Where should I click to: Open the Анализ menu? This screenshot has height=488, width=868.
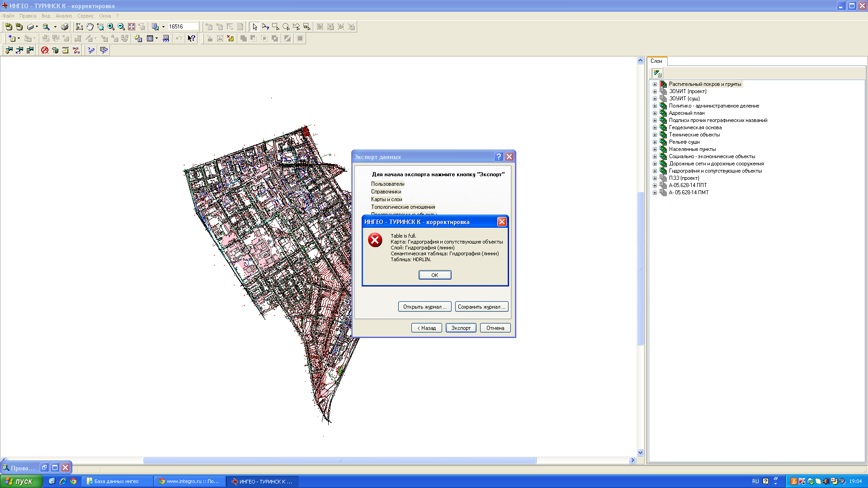point(64,16)
